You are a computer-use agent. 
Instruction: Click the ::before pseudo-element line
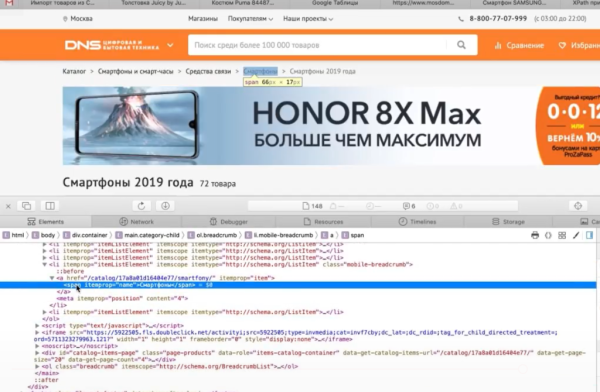[70, 271]
